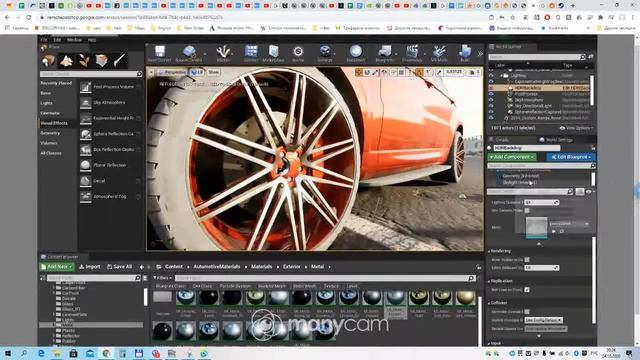The width and height of the screenshot is (640, 360).
Task: Open the Edit Blueprint dropdown
Action: tap(571, 157)
